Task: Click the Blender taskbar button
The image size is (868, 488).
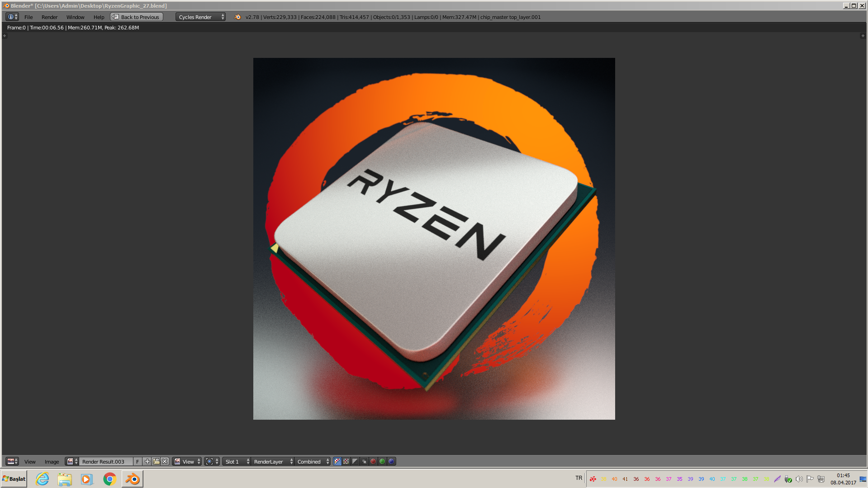Action: click(133, 479)
